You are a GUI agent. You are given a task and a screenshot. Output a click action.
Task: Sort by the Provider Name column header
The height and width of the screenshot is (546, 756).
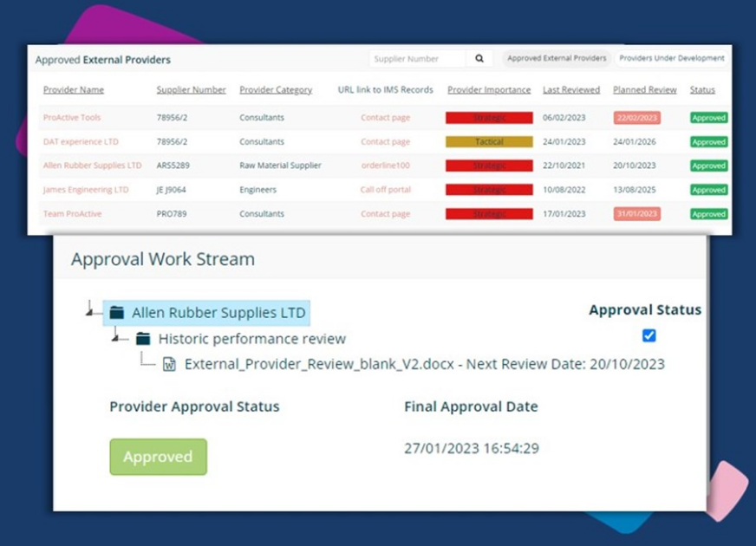(74, 90)
